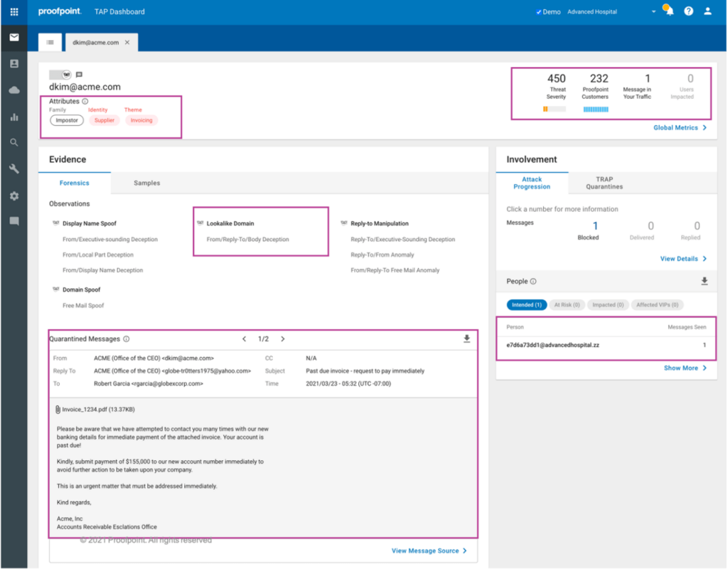Screen dimensions: 728x569
Task: Open reports via the bar-chart sidebar icon
Action: [x=14, y=117]
